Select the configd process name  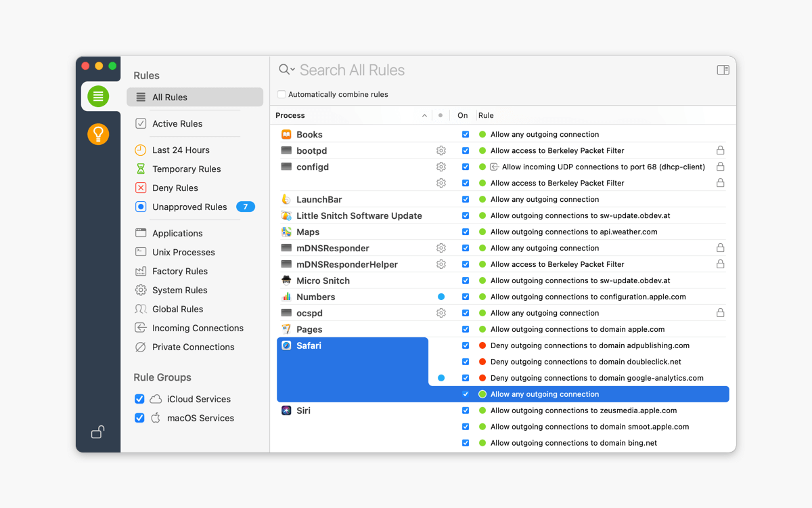[313, 167]
